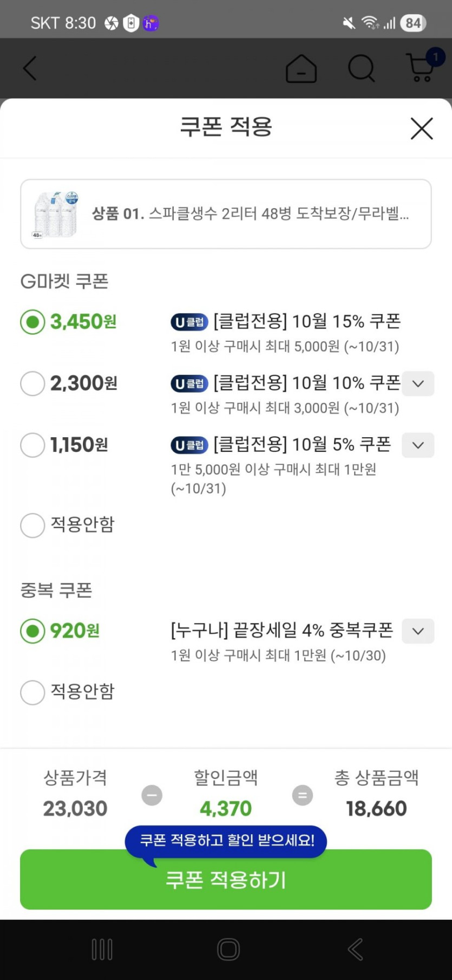This screenshot has width=452, height=980.
Task: Open Android recent apps button
Action: (x=102, y=949)
